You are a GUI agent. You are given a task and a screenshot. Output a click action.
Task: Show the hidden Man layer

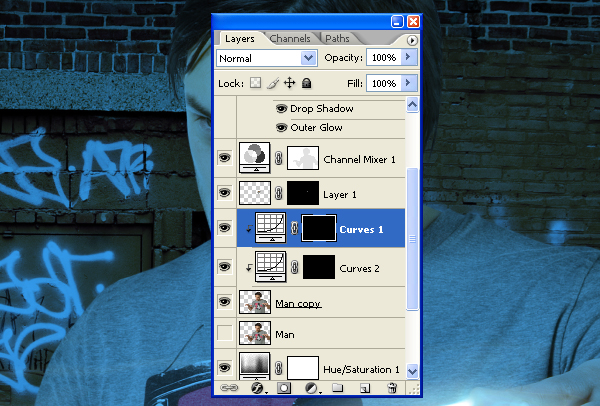point(225,333)
